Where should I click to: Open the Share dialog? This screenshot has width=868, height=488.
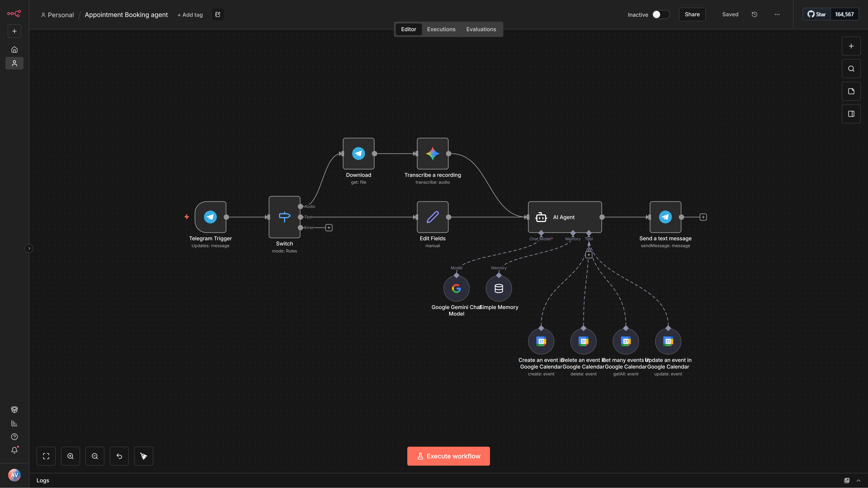click(x=692, y=14)
